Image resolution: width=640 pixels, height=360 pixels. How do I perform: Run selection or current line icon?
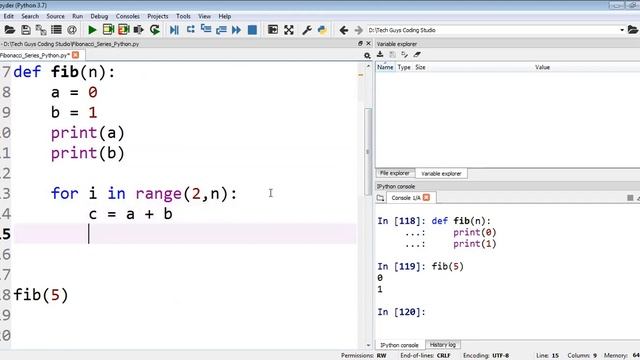click(x=139, y=30)
